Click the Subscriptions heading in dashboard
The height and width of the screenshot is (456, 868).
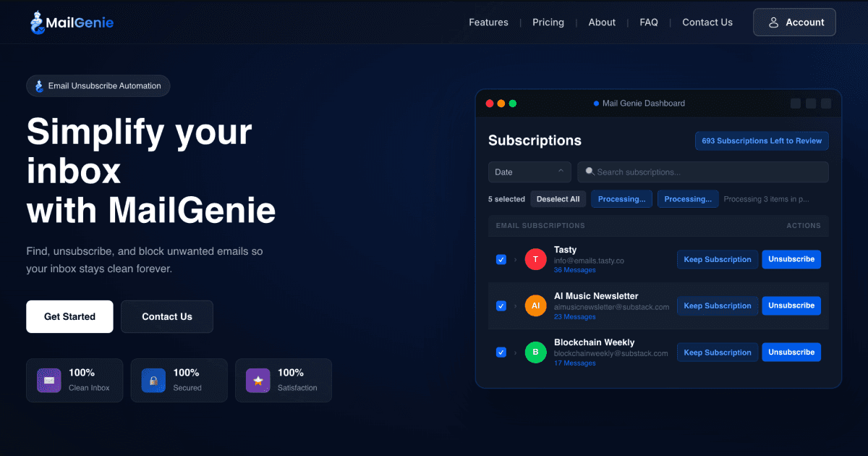535,140
